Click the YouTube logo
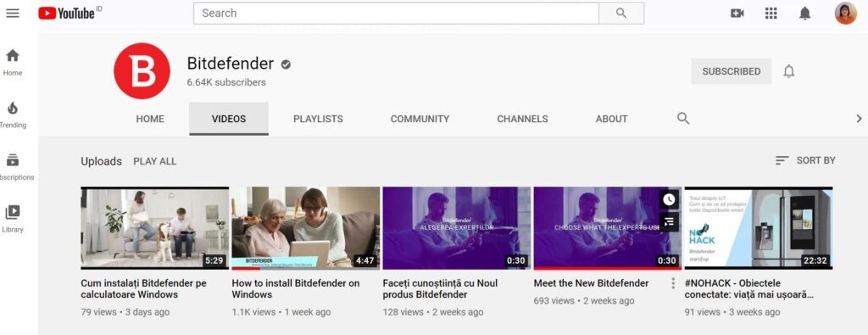The width and height of the screenshot is (868, 335). 67,14
